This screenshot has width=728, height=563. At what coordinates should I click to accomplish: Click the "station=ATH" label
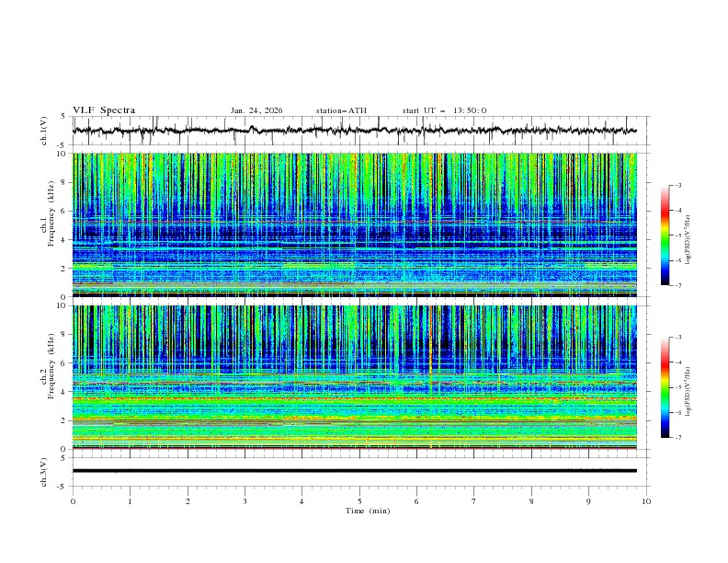341,110
